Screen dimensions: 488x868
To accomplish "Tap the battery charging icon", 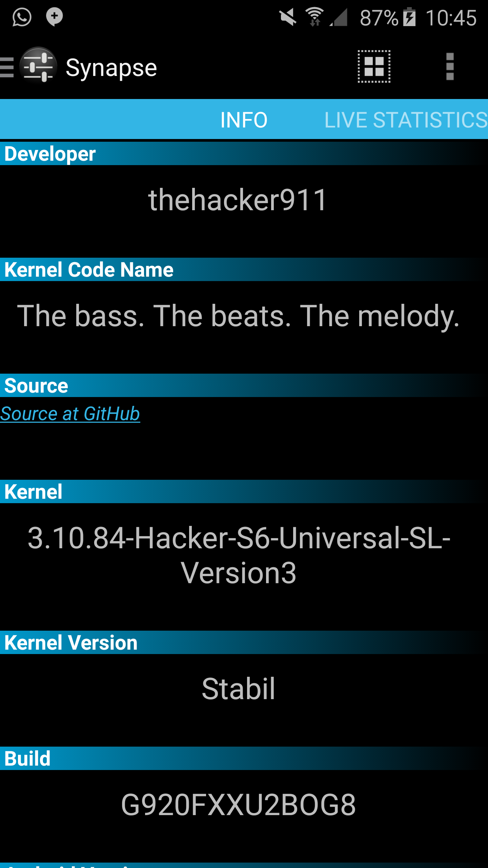I will [x=409, y=17].
